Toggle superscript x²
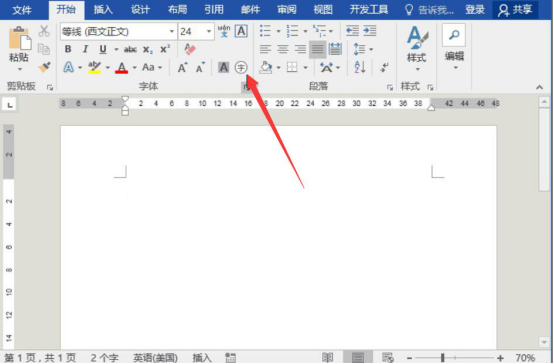Image resolution: width=554 pixels, height=364 pixels. pyautogui.click(x=165, y=49)
